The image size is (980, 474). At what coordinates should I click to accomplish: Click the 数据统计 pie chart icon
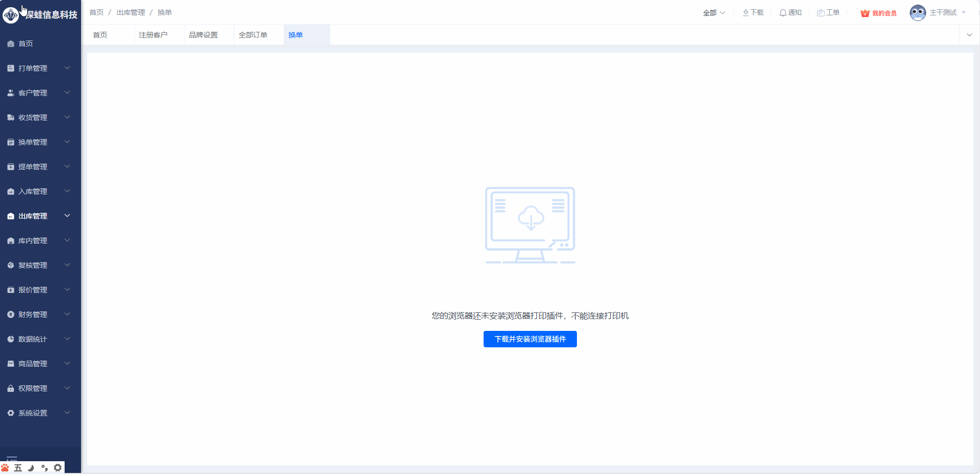click(11, 339)
